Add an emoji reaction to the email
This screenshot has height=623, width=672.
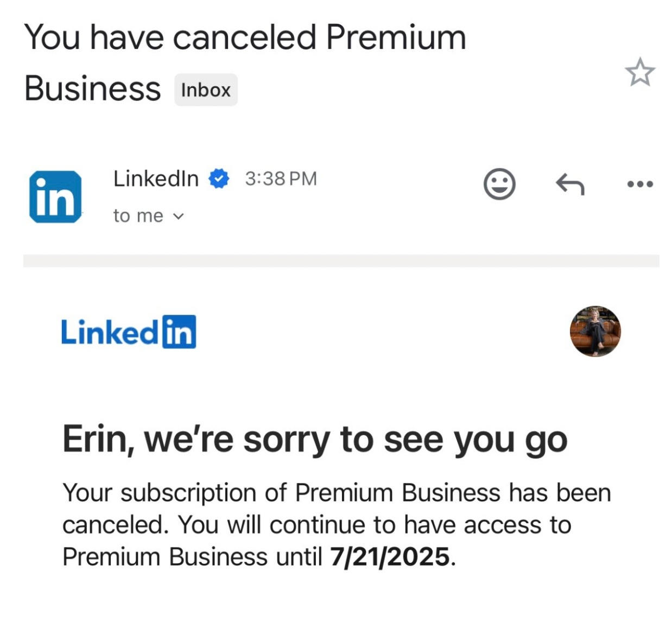[499, 184]
